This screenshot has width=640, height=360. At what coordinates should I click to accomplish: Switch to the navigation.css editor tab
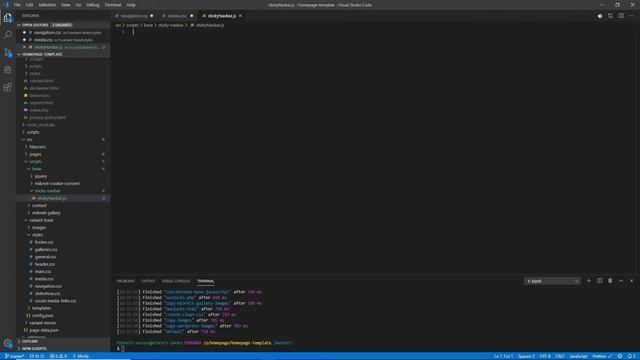click(134, 16)
